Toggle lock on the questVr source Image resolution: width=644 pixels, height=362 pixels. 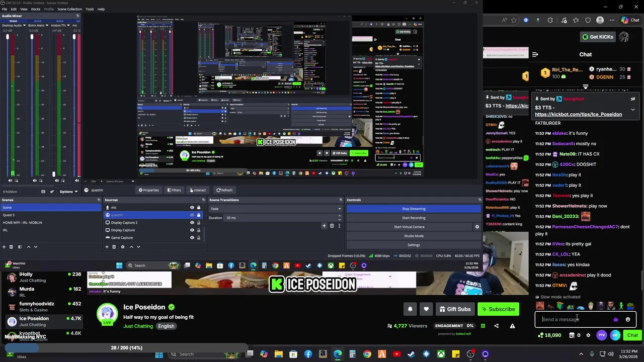pyautogui.click(x=199, y=215)
